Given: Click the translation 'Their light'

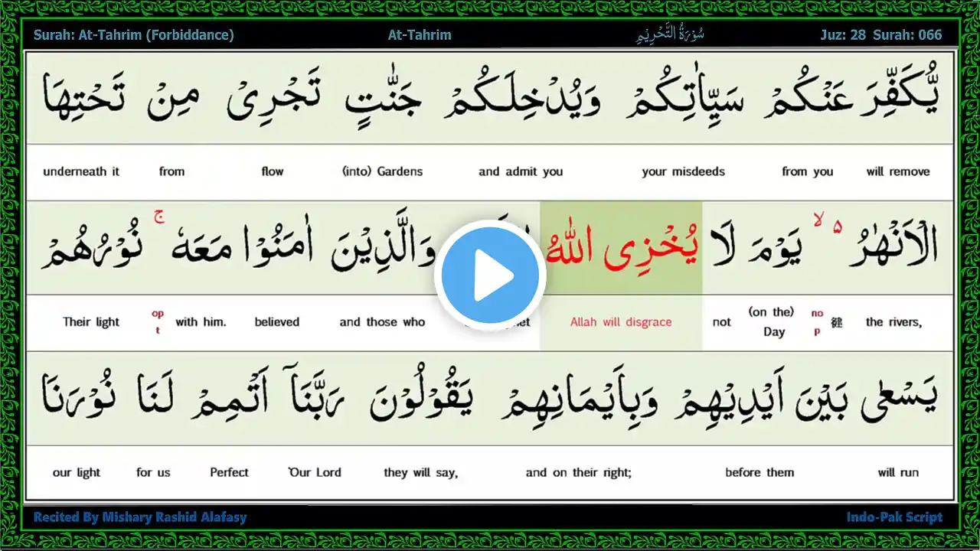Looking at the screenshot, I should pos(91,322).
